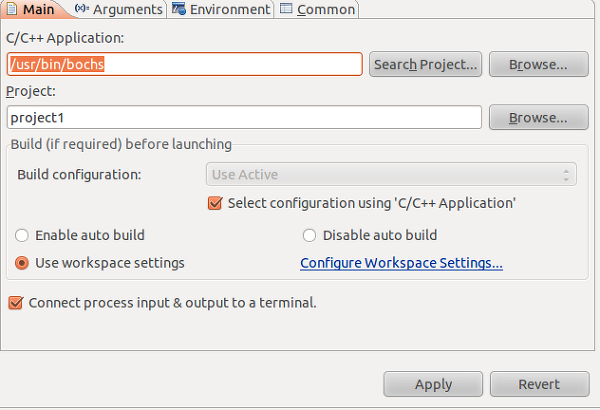Switch to the Common tab
The width and height of the screenshot is (600, 410).
coord(318,9)
